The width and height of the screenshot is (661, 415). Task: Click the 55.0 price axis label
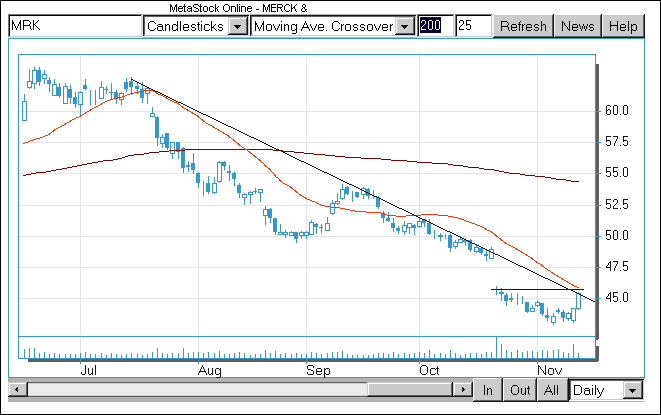(x=617, y=172)
